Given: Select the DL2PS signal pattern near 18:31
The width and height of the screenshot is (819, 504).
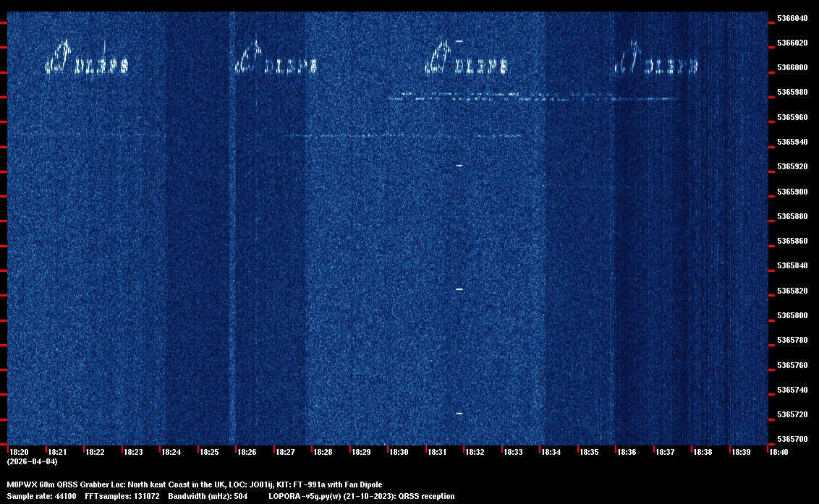Looking at the screenshot, I should click(466, 57).
